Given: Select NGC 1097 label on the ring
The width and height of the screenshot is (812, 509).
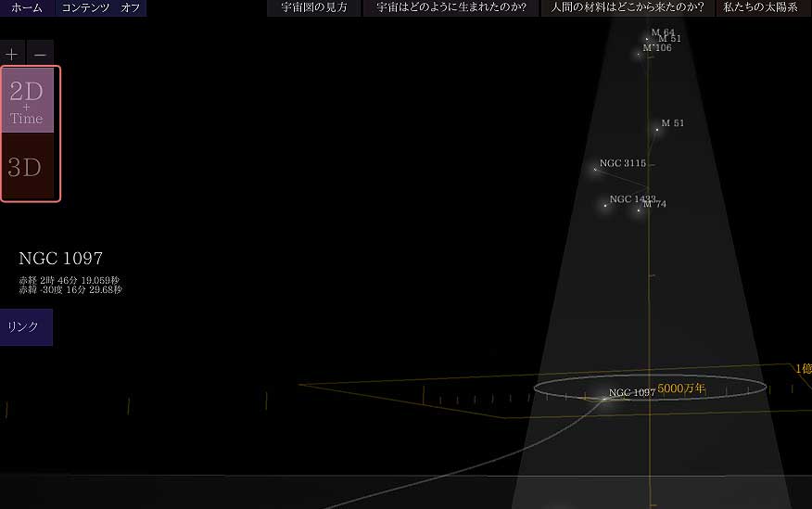Looking at the screenshot, I should tap(632, 392).
